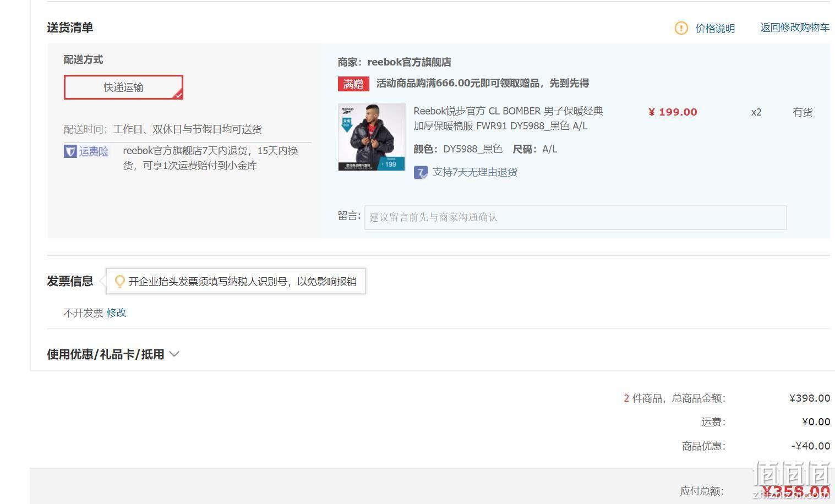Click the chevron beside 使用优惠/礼品卡/抵用
The image size is (835, 504).
tap(174, 354)
